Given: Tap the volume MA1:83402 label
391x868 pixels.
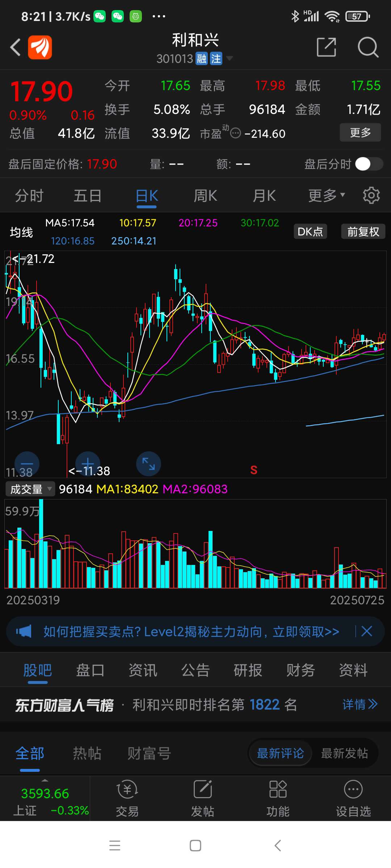Looking at the screenshot, I should [x=127, y=489].
